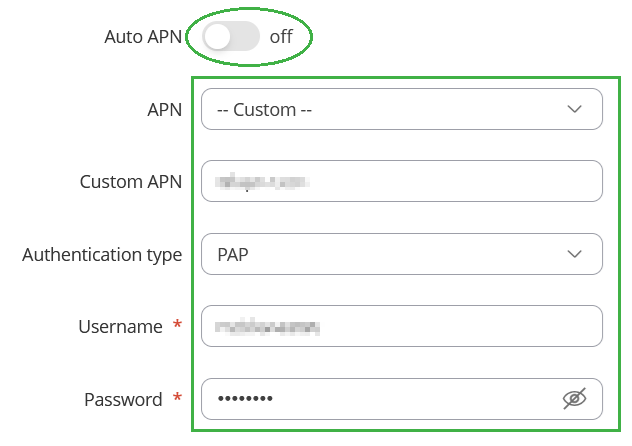Screen dimensions: 632x446
Task: Show password with the crossed-eye icon
Action: [x=574, y=399]
